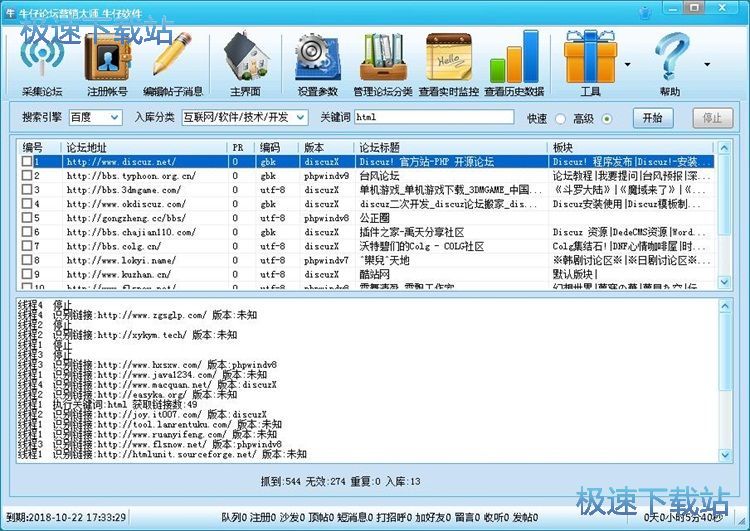This screenshot has width=750, height=531.
Task: Sort by 板块 column header
Action: pos(631,147)
